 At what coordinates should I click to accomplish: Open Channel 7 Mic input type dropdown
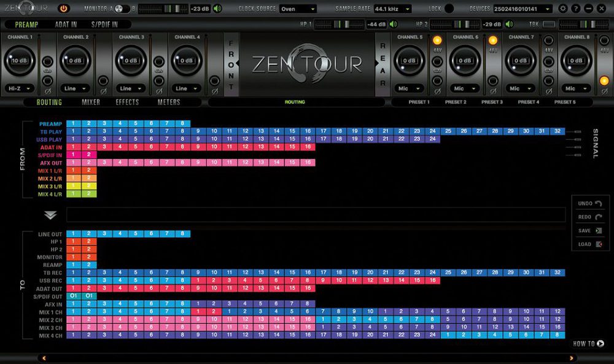pyautogui.click(x=520, y=88)
